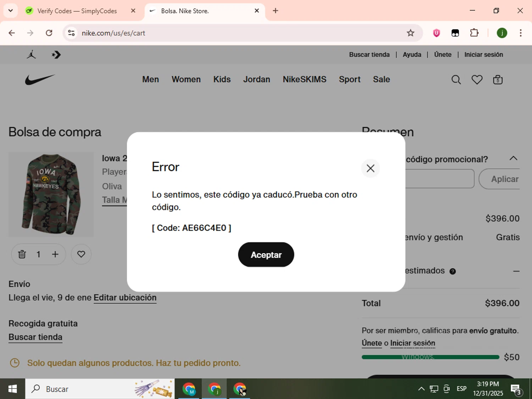Image resolution: width=532 pixels, height=399 pixels.
Task: Click the free shipping progress bar
Action: (430, 357)
